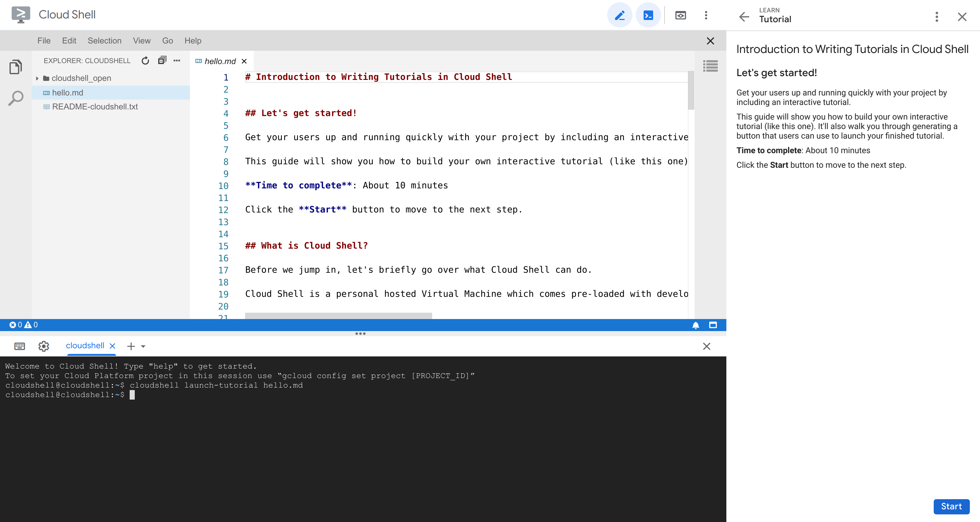Toggle the terminal maximize icon

click(713, 324)
